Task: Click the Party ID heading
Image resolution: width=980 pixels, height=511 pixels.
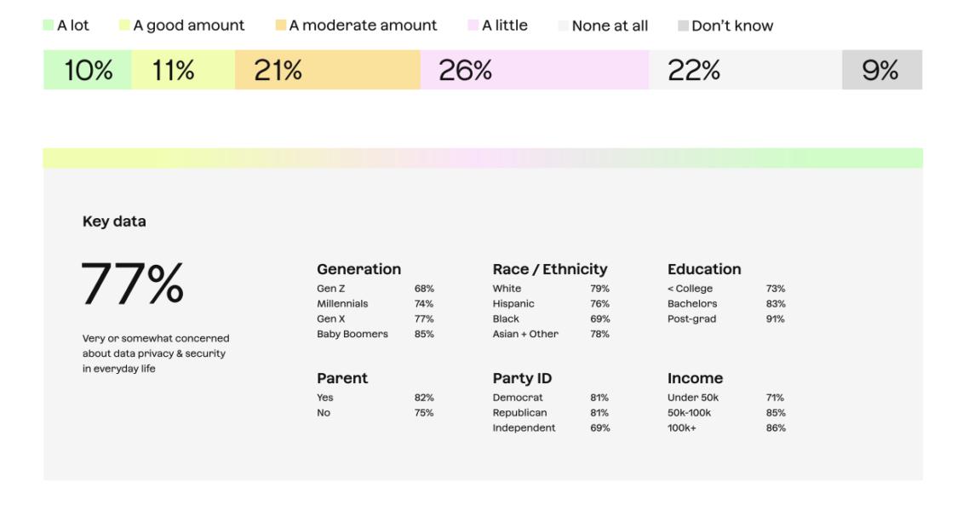Action: click(521, 378)
